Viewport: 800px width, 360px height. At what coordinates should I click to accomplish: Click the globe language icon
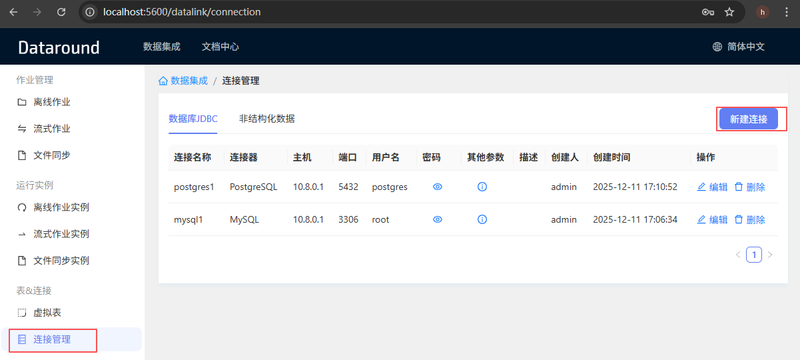pyautogui.click(x=717, y=47)
